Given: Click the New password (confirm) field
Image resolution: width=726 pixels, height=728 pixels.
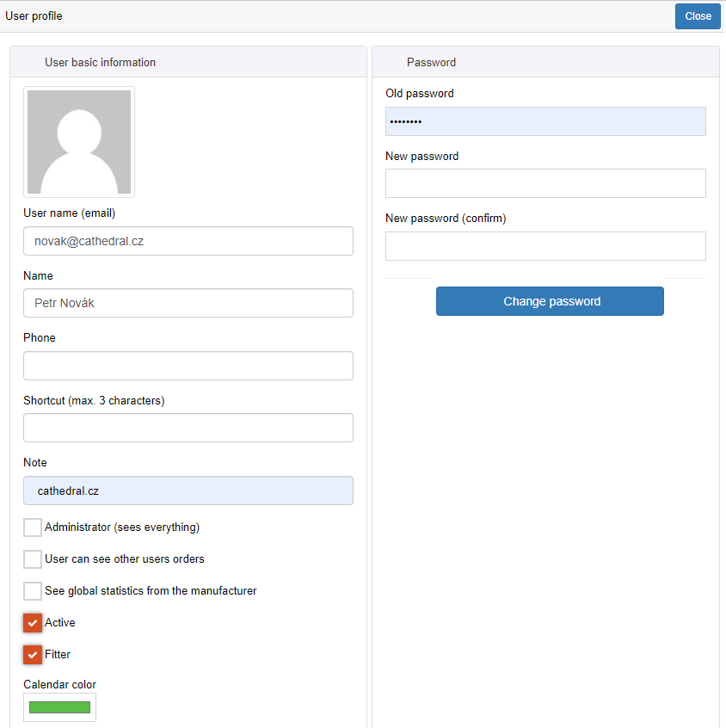Looking at the screenshot, I should tap(545, 246).
